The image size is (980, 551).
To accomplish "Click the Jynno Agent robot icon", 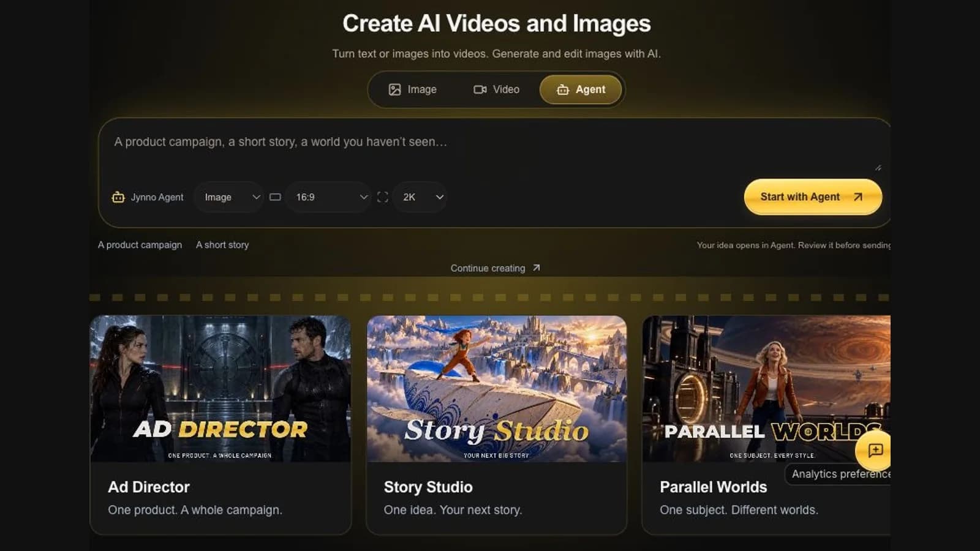I will click(x=118, y=197).
